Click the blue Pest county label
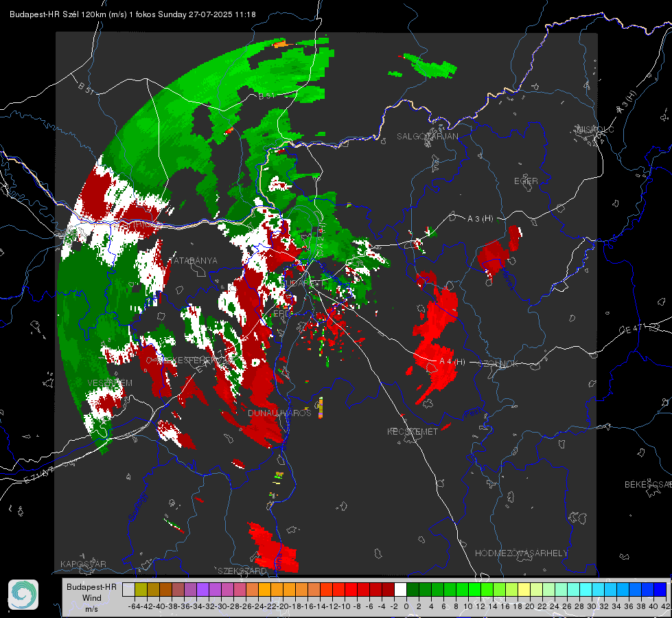This screenshot has width=672, height=618. point(473,413)
